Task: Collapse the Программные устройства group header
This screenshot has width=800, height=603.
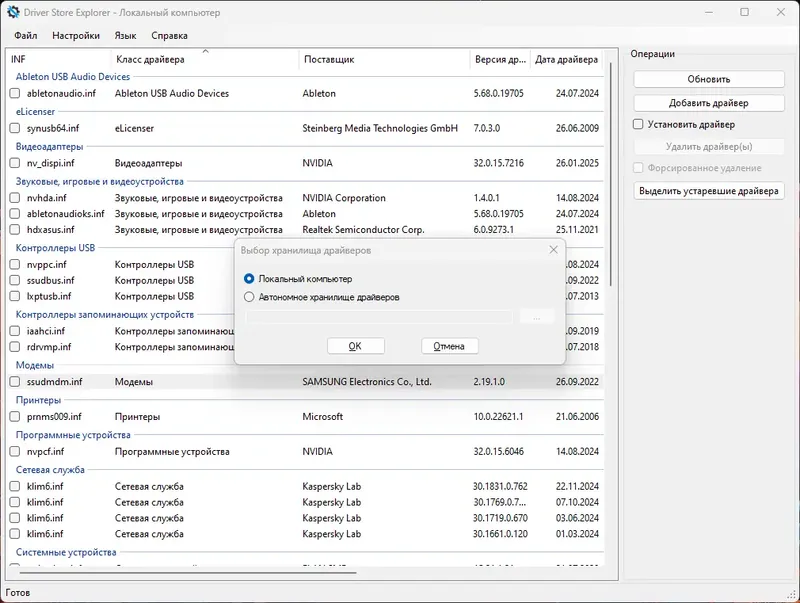Action: 73,435
